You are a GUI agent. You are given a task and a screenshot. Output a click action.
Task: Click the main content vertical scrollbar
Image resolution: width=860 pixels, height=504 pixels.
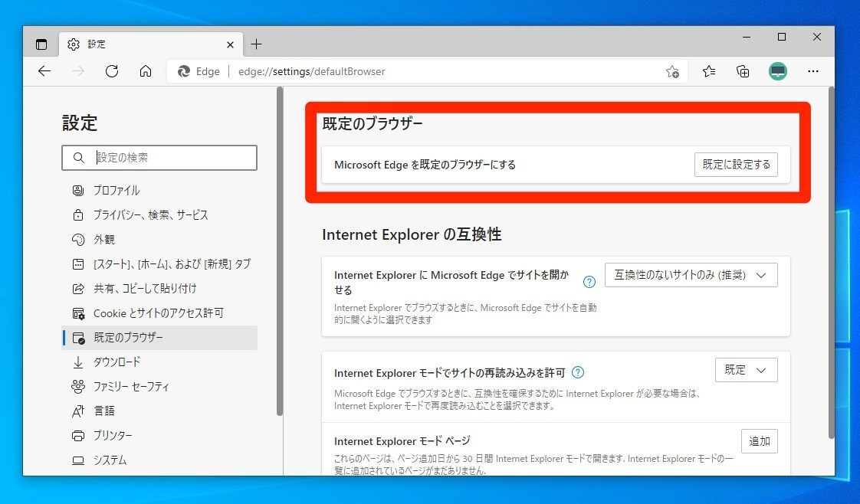[831, 263]
